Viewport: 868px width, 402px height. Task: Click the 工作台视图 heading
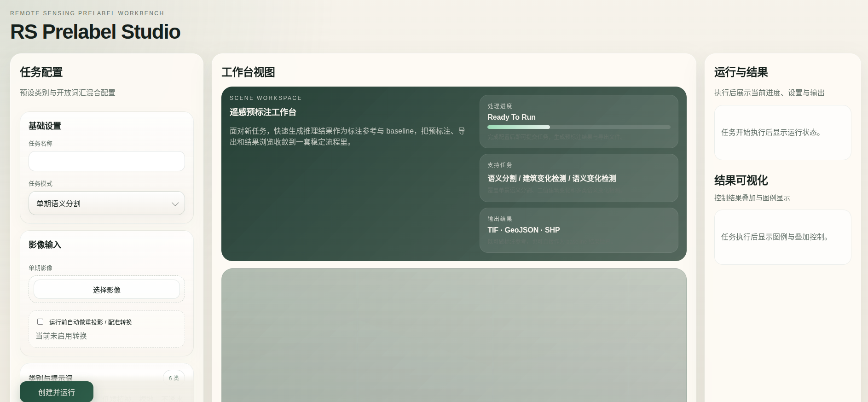248,72
